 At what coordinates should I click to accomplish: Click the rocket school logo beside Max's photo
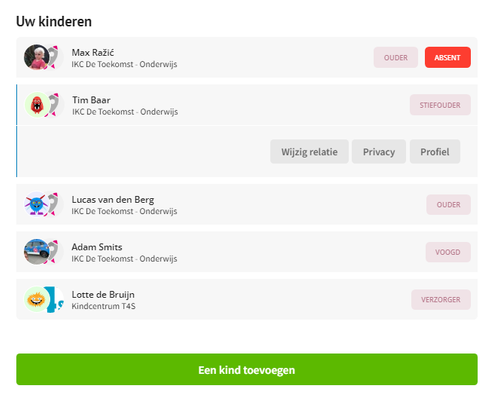coord(54,57)
